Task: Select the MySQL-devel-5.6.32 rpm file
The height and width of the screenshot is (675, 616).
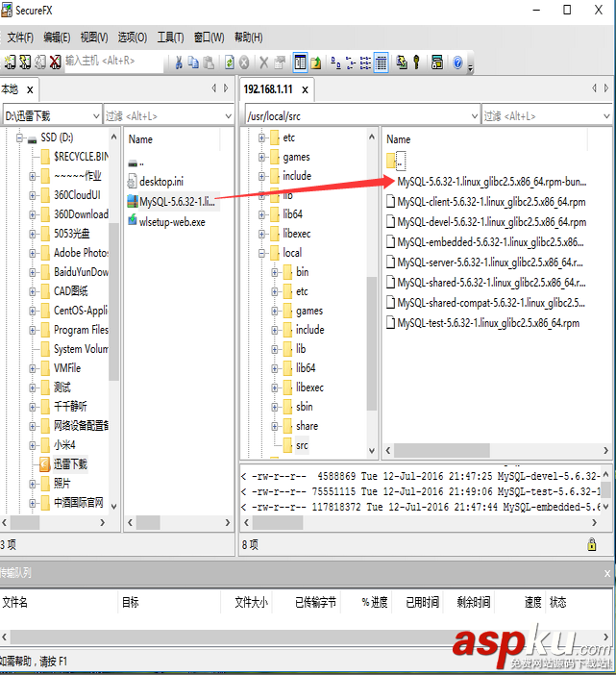Action: (x=492, y=222)
